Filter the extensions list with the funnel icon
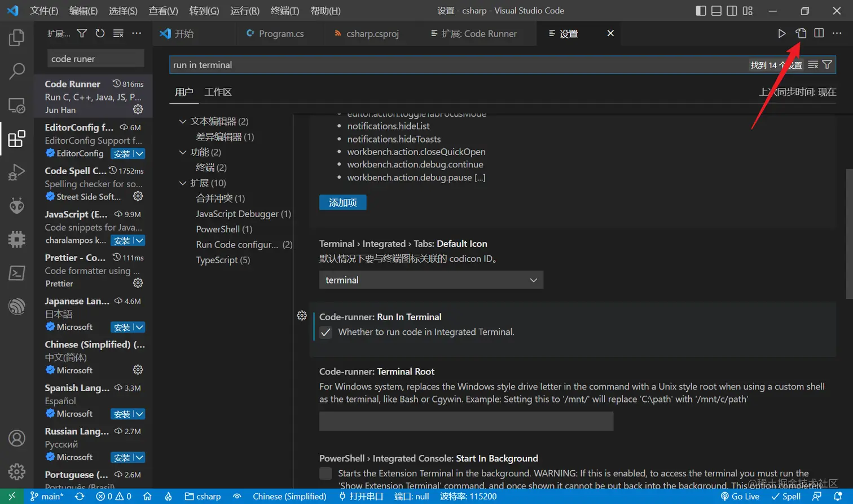 82,34
